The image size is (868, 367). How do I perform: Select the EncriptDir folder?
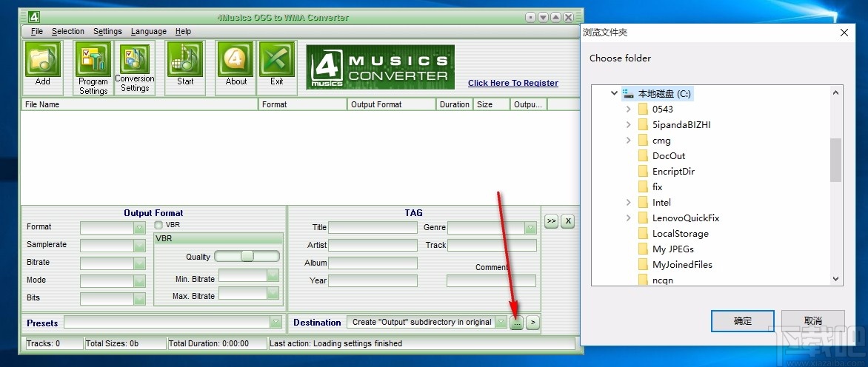point(673,172)
